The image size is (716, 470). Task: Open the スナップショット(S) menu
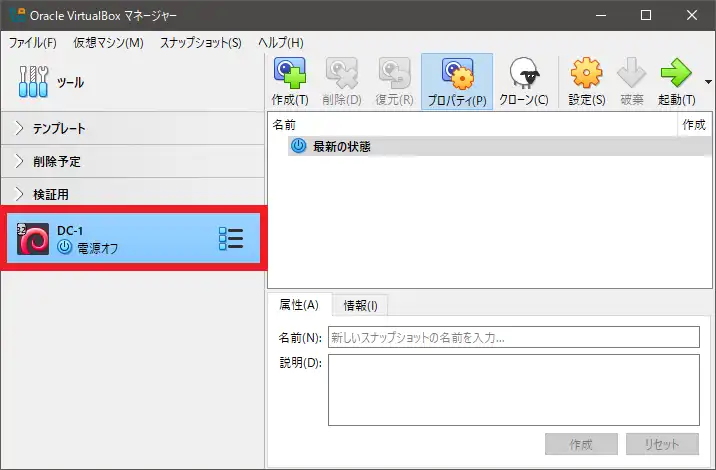pos(200,43)
